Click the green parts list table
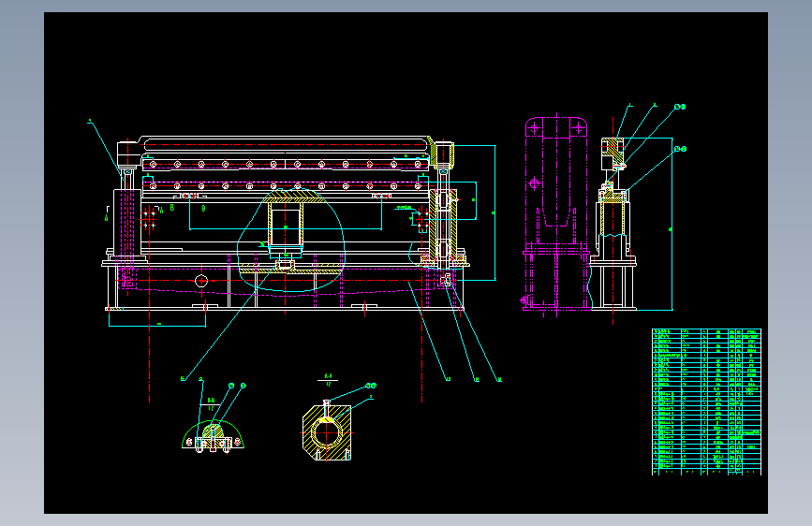Viewport: 812px width, 526px height. coord(706,402)
